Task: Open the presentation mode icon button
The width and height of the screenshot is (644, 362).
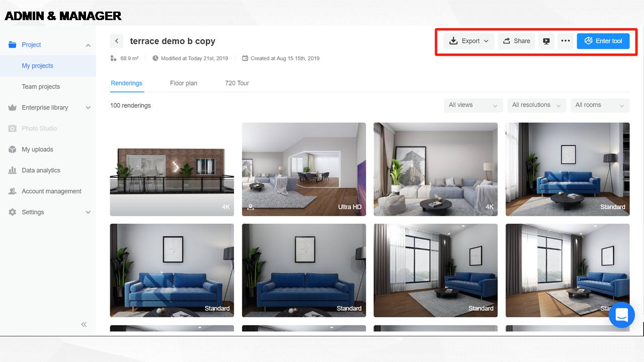Action: [x=546, y=41]
